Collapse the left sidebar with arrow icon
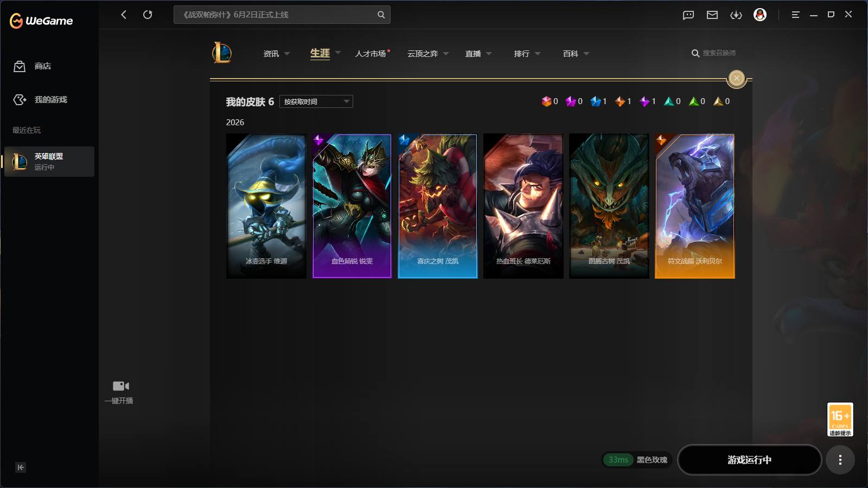 point(21,467)
